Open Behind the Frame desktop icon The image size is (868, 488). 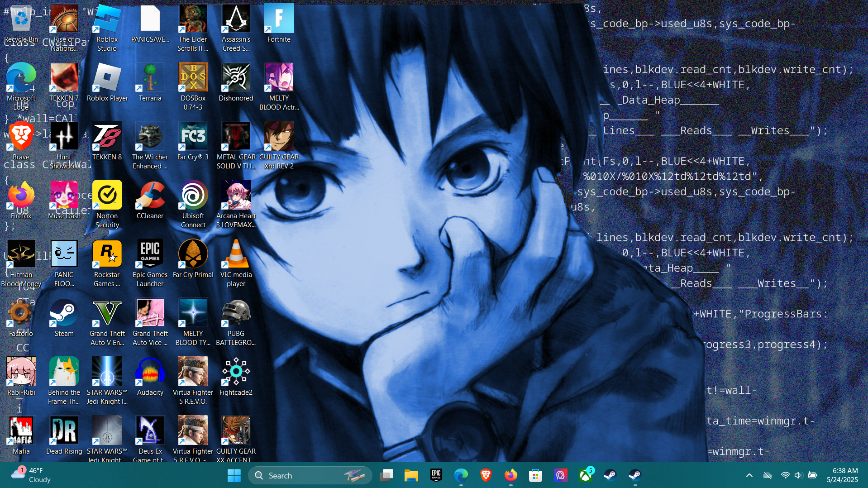point(64,381)
